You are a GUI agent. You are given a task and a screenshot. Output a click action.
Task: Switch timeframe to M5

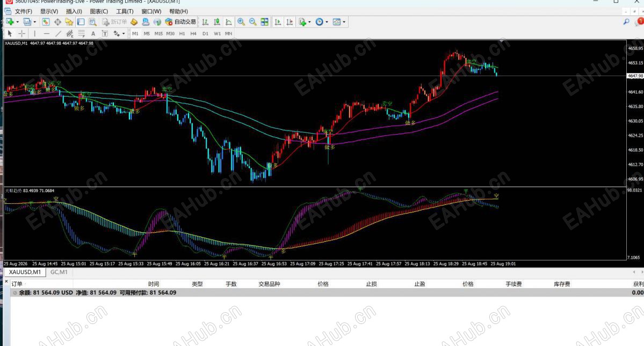[147, 34]
